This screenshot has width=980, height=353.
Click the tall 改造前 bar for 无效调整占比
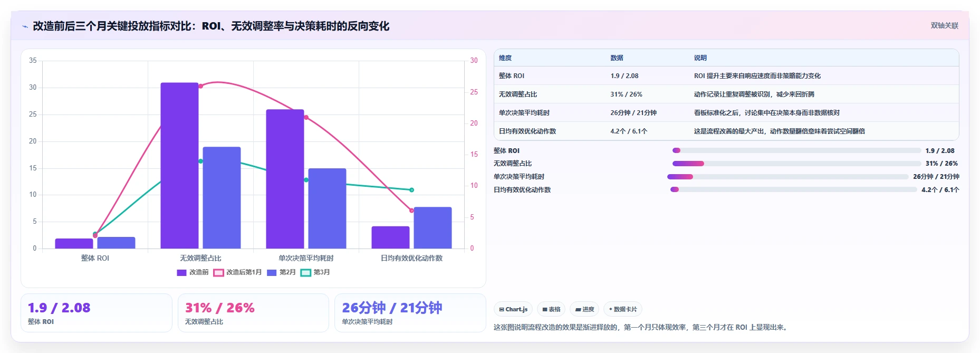tap(179, 166)
